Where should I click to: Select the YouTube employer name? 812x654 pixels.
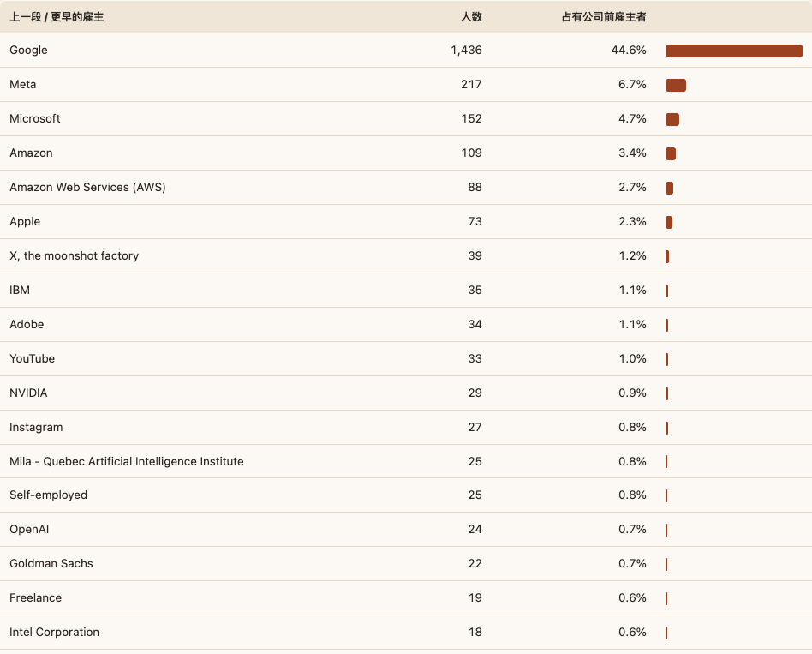coord(32,358)
